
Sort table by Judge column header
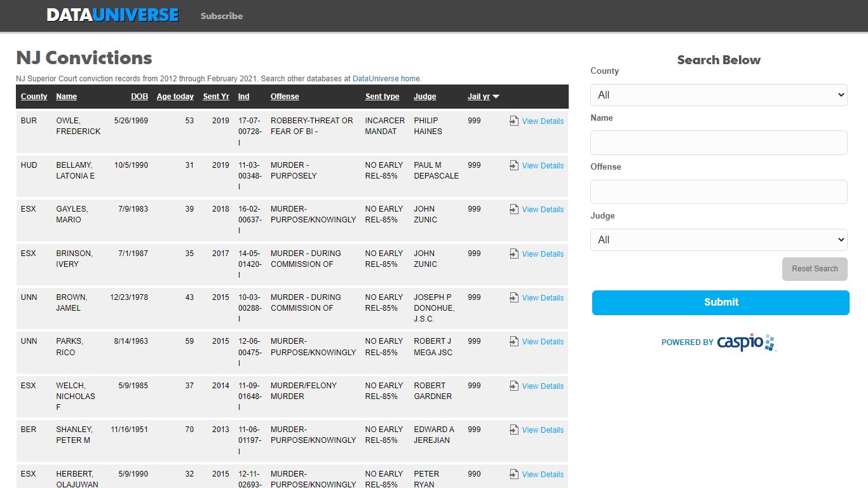tap(425, 97)
